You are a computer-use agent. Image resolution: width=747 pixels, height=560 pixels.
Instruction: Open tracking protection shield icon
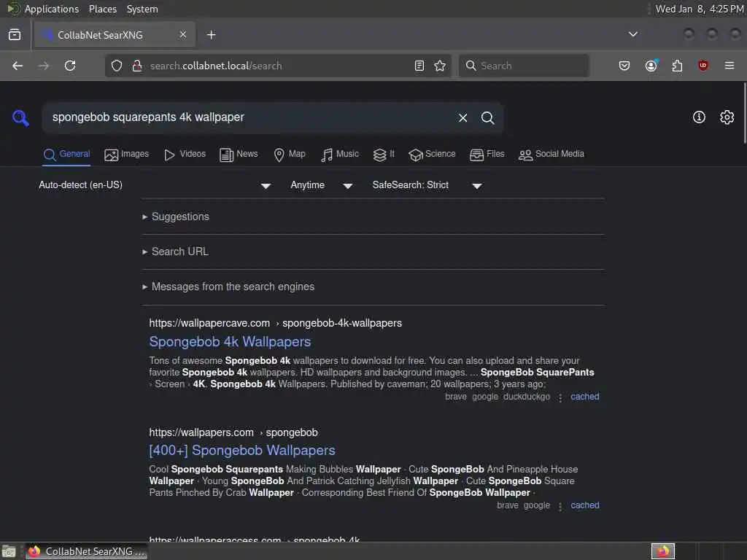coord(117,66)
